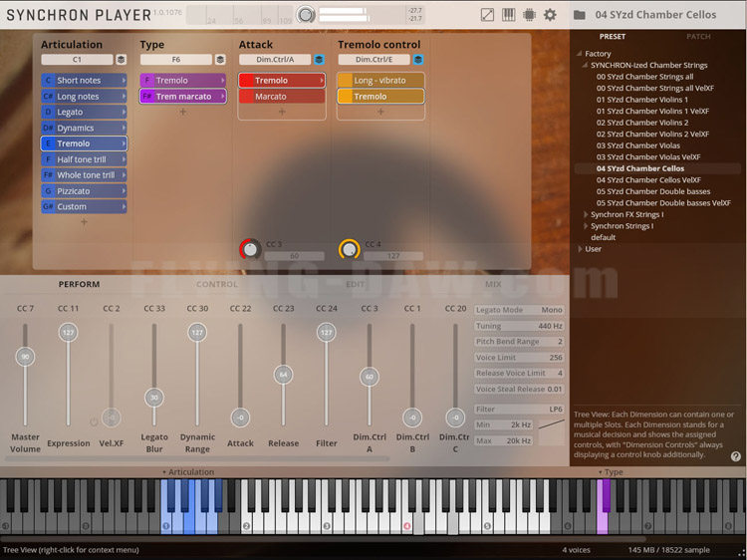The image size is (747, 560).
Task: Select the Pizzicato articulation
Action: point(84,191)
